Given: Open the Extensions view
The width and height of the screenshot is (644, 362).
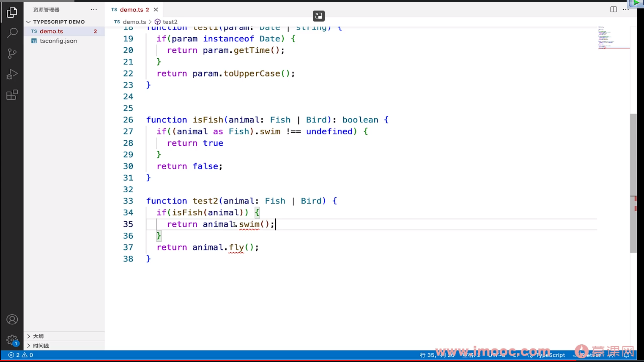Looking at the screenshot, I should click(x=12, y=95).
